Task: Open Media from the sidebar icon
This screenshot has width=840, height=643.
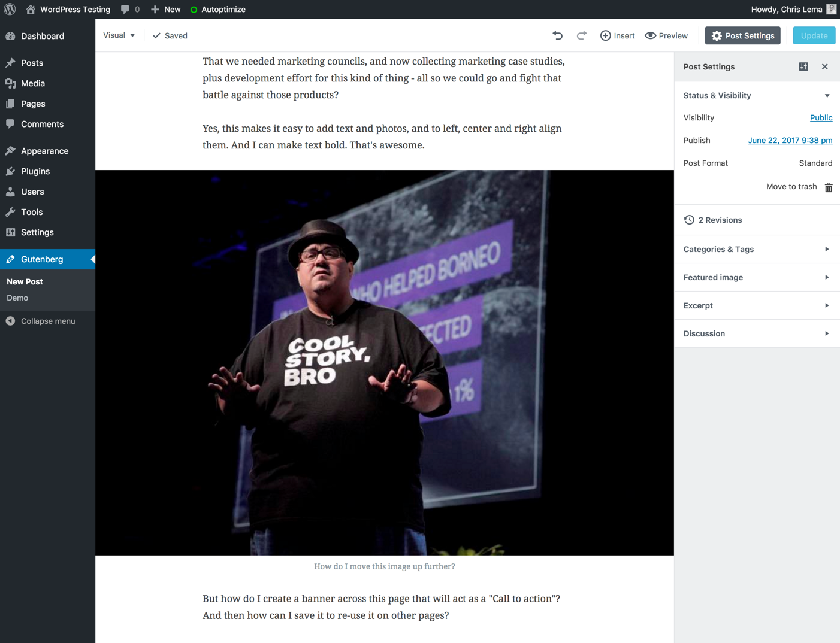Action: tap(10, 83)
